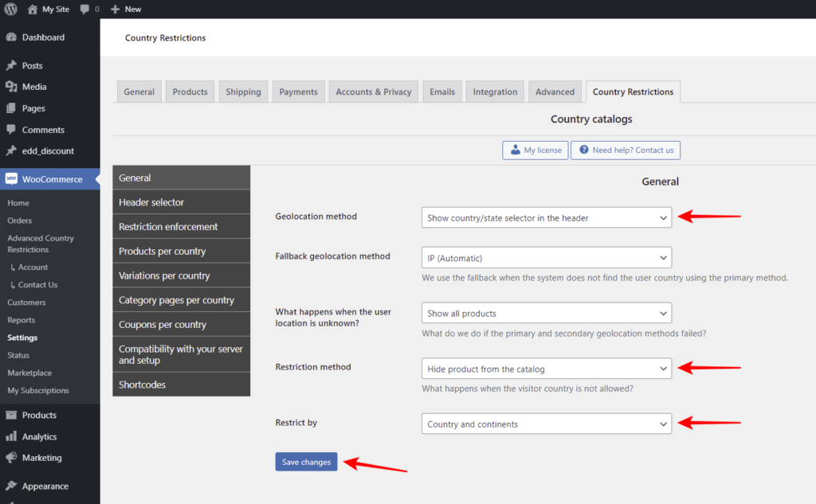Open the Restriction enforcement section
This screenshot has height=504, width=816.
pos(181,226)
